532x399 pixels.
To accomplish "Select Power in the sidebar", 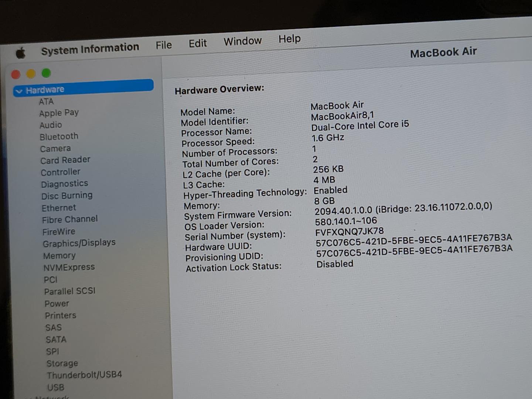I will [x=57, y=304].
